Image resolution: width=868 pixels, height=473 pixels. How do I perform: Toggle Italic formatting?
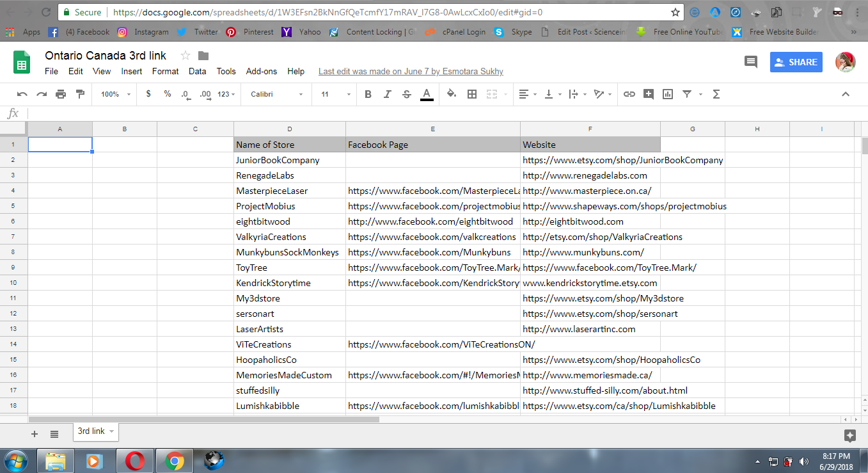click(x=387, y=94)
